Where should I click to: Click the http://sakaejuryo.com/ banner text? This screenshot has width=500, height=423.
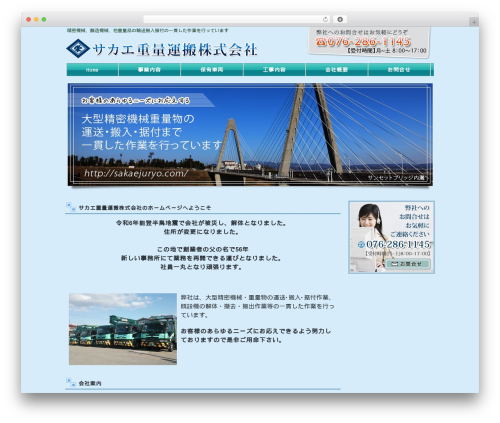(x=136, y=173)
